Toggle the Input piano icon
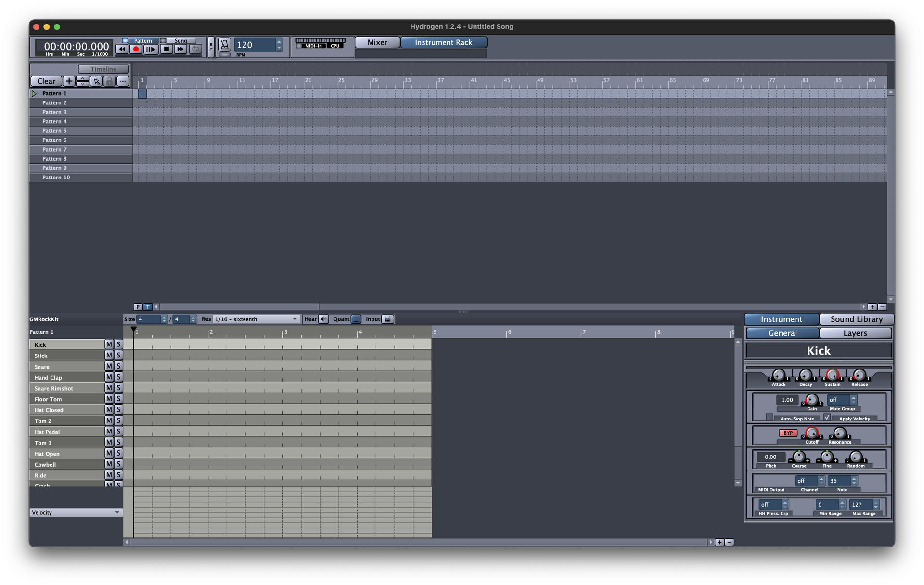Viewport: 924px width, 585px height. coord(388,319)
